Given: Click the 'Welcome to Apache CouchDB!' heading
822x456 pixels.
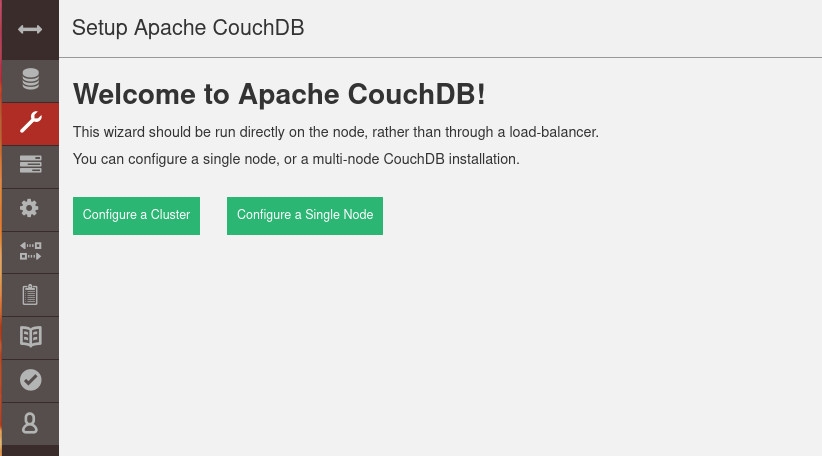Looking at the screenshot, I should coord(279,95).
